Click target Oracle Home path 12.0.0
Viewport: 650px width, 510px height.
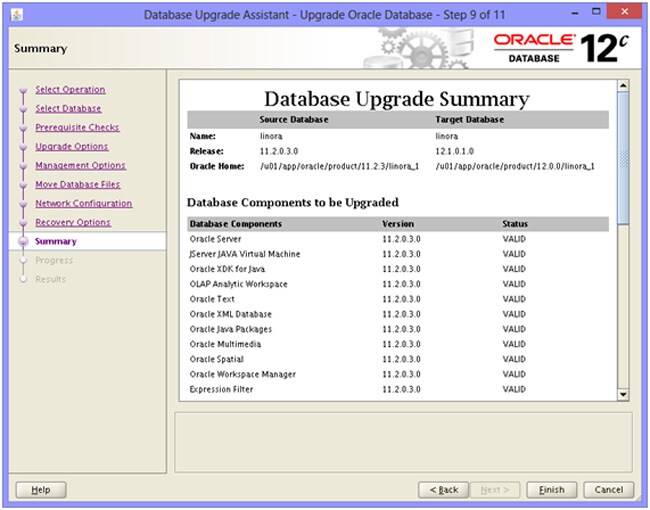pyautogui.click(x=515, y=166)
